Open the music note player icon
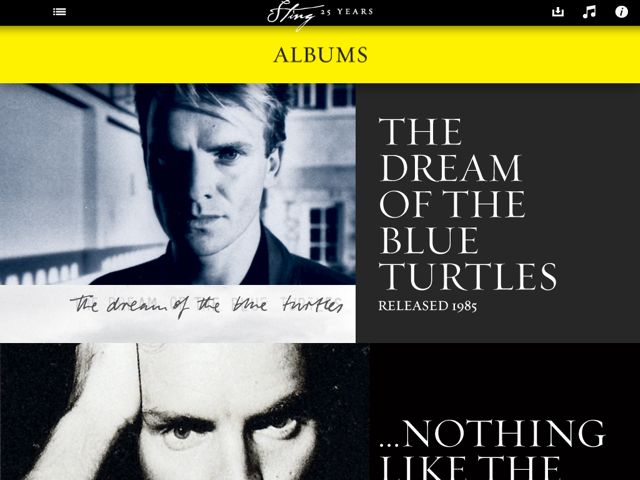Image resolution: width=640 pixels, height=480 pixels. tap(589, 12)
